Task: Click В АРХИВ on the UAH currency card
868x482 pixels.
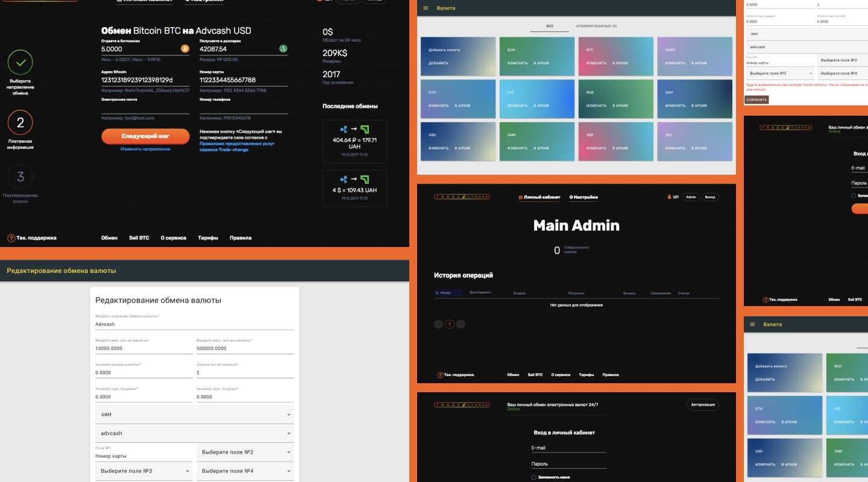Action: 699,105
